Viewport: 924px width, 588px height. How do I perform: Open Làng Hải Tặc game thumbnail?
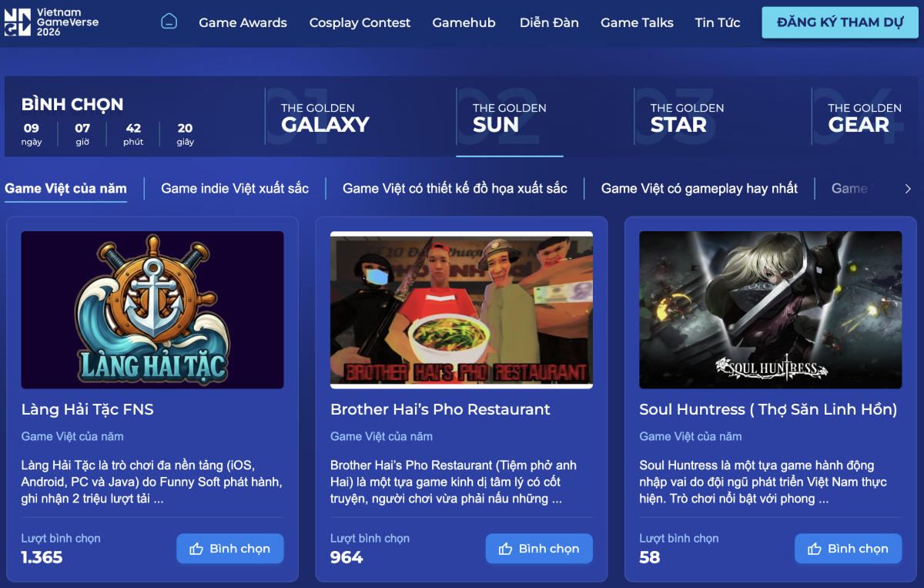152,310
